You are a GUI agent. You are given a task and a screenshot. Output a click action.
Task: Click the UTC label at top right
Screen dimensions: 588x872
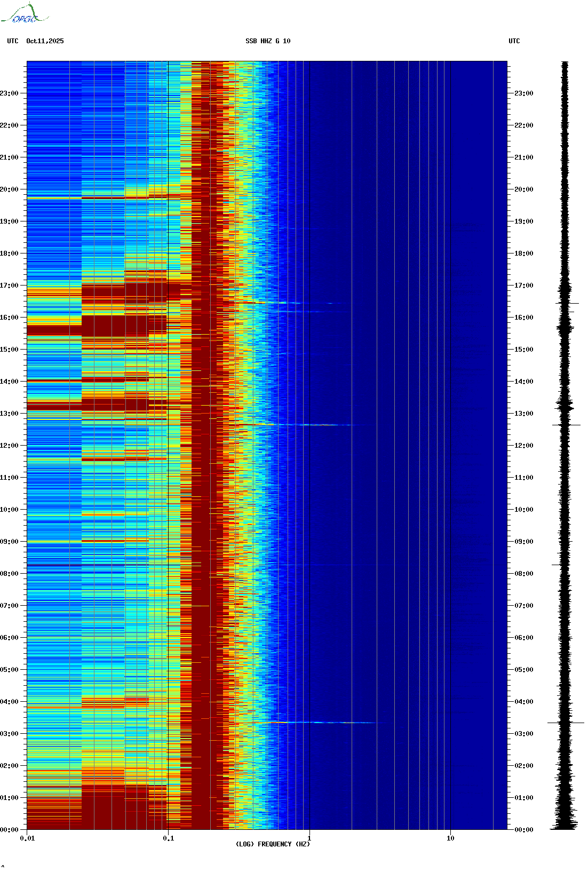coord(514,41)
